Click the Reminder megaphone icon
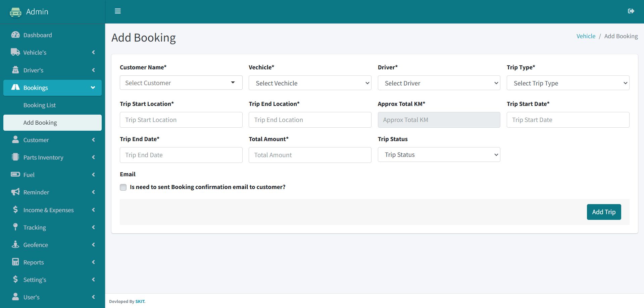The height and width of the screenshot is (308, 644). tap(15, 192)
